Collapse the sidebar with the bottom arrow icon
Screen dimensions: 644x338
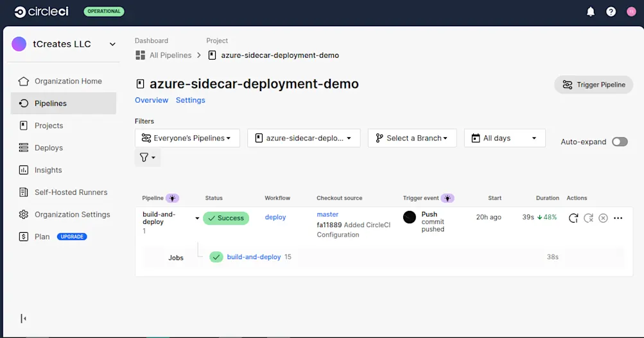click(23, 318)
